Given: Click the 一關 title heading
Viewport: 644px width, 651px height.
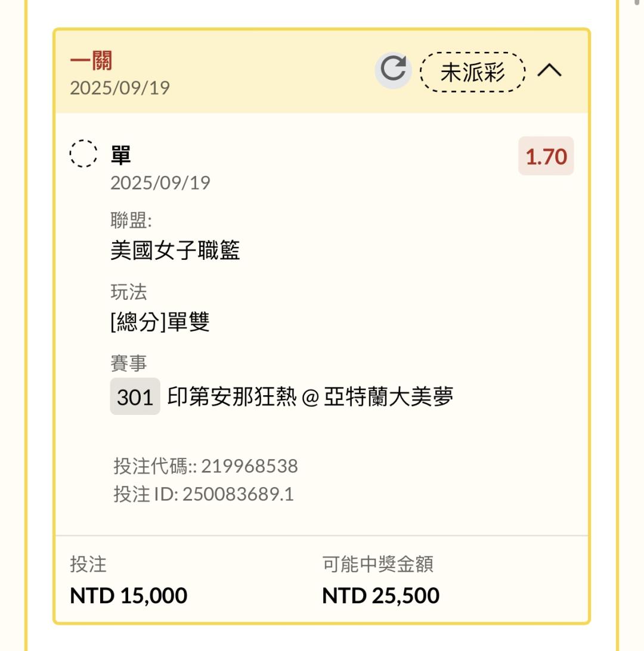Looking at the screenshot, I should [91, 61].
